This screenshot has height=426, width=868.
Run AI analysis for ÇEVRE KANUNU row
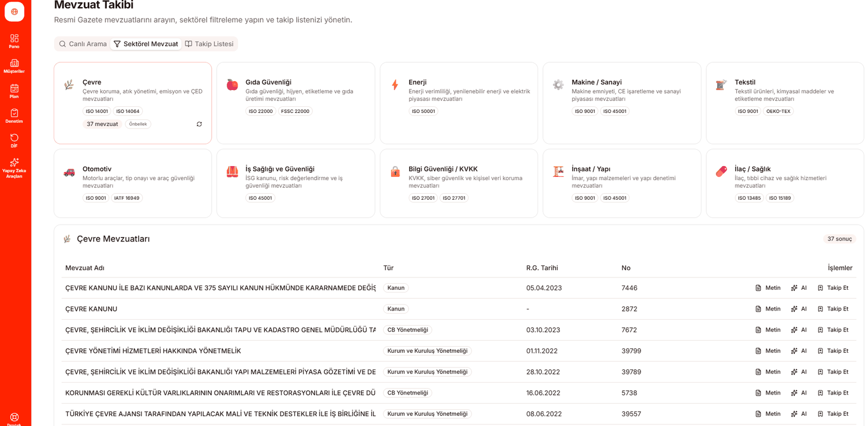[x=799, y=309]
